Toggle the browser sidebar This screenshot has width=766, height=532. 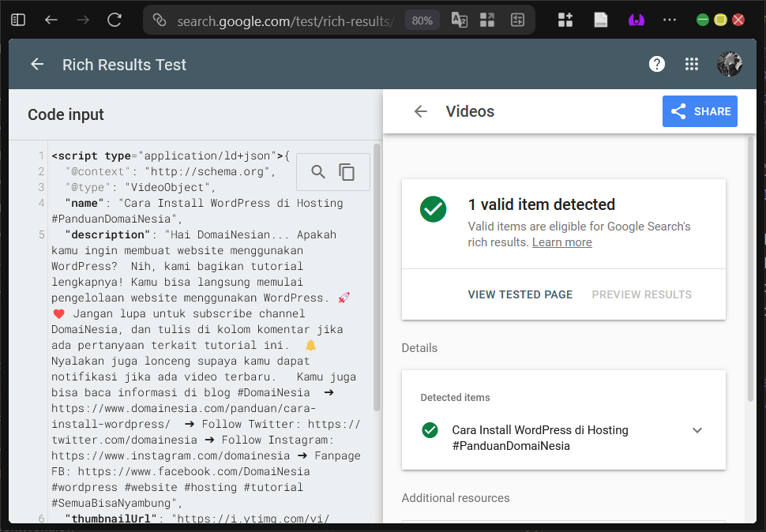(x=17, y=19)
